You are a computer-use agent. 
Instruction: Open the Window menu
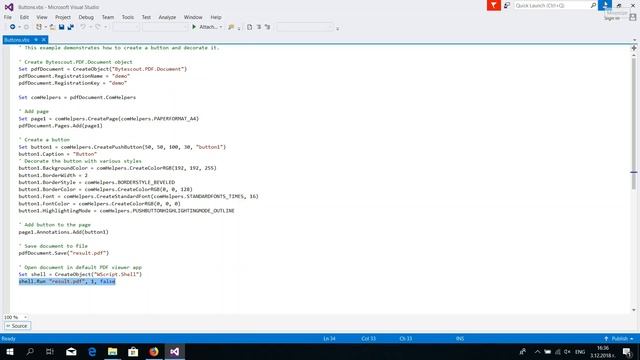(193, 17)
